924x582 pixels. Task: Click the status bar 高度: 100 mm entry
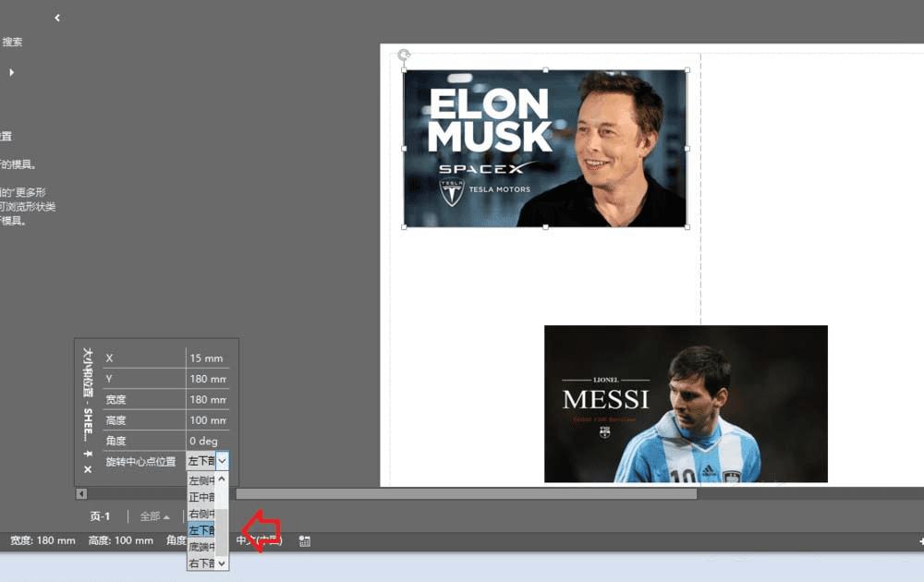pyautogui.click(x=121, y=540)
